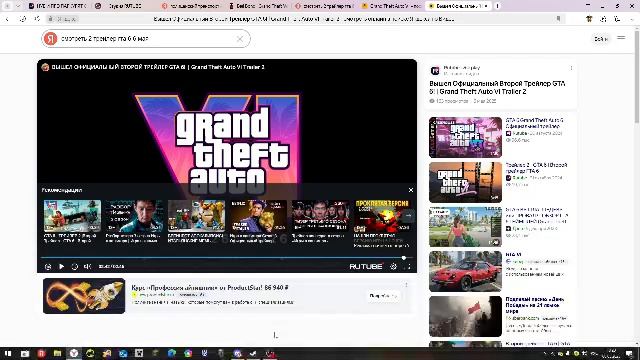640x360 pixels.
Task: Open 'Проклятая версия' recommended thumbnail
Action: [382, 216]
